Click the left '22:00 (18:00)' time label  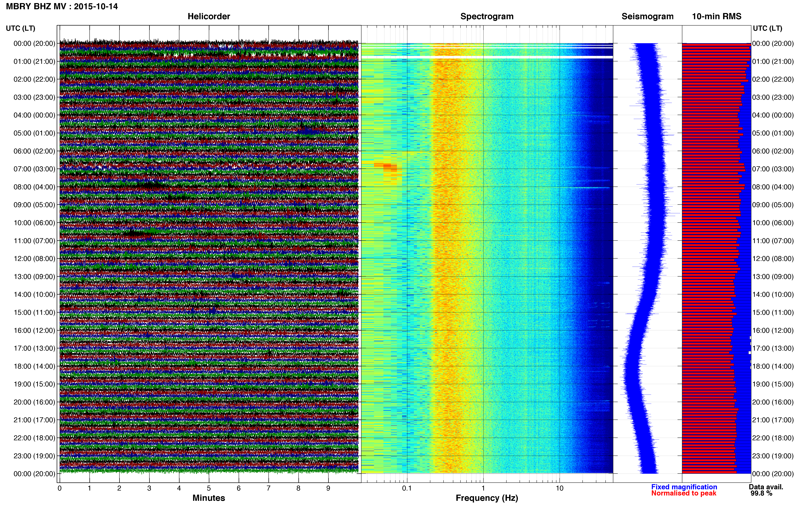coord(34,438)
